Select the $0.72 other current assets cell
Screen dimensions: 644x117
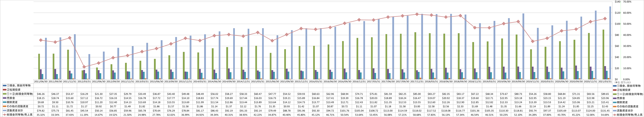[x=41, y=107]
